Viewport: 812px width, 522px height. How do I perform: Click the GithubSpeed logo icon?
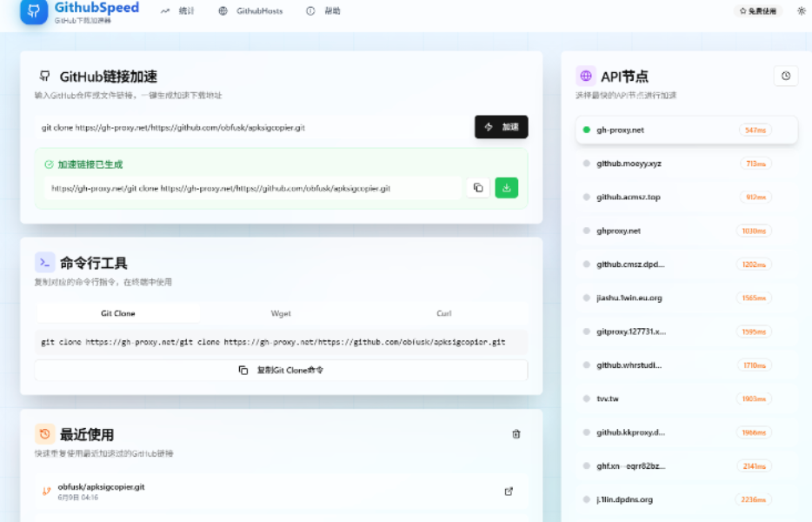(x=32, y=13)
